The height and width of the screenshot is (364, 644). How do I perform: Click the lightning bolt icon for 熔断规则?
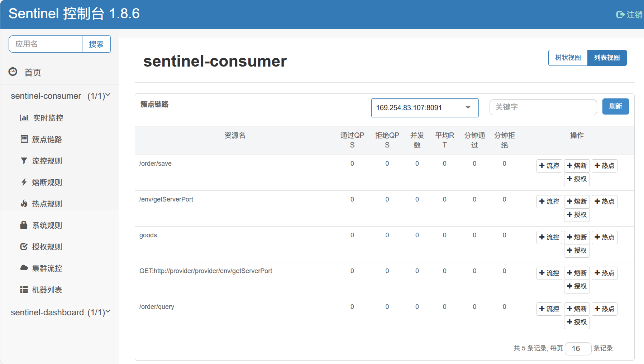24,182
